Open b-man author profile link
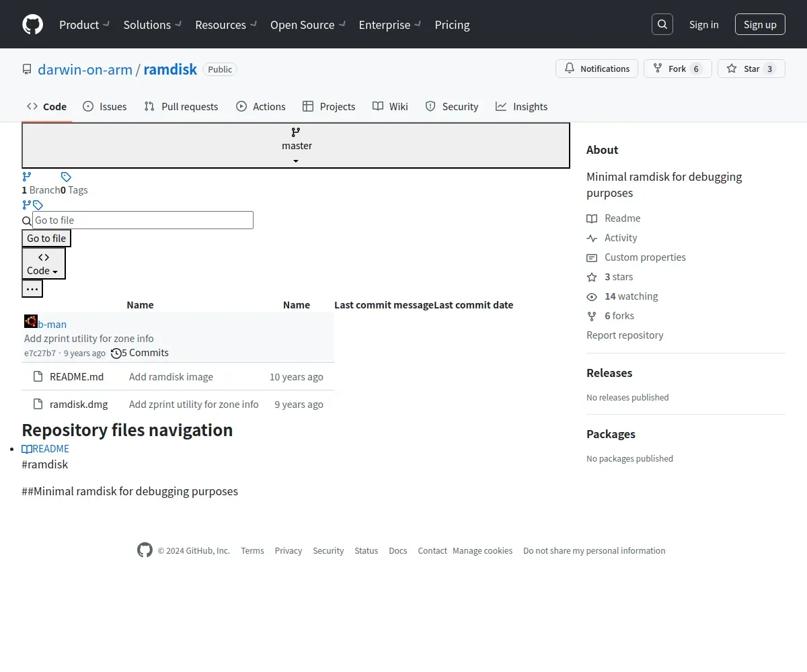 click(52, 324)
